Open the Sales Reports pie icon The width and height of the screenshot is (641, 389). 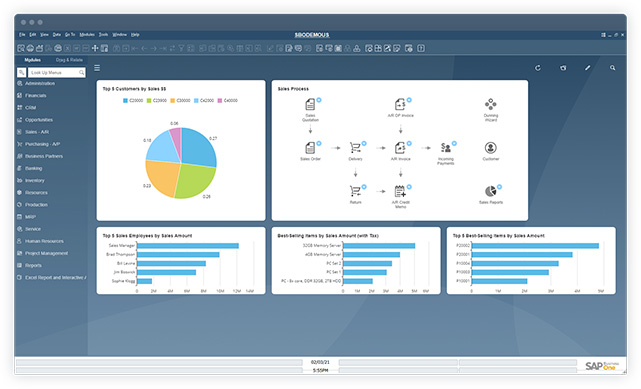491,191
